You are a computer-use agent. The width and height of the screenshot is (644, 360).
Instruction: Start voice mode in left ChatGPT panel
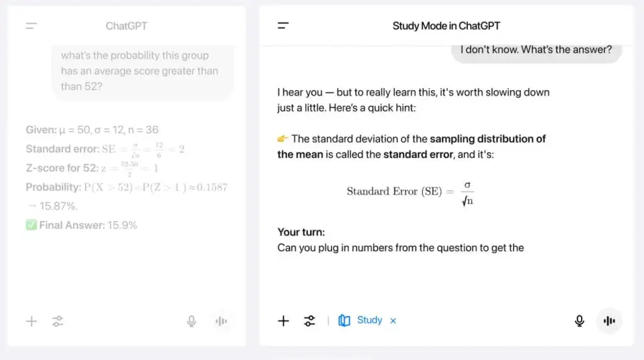pyautogui.click(x=221, y=321)
